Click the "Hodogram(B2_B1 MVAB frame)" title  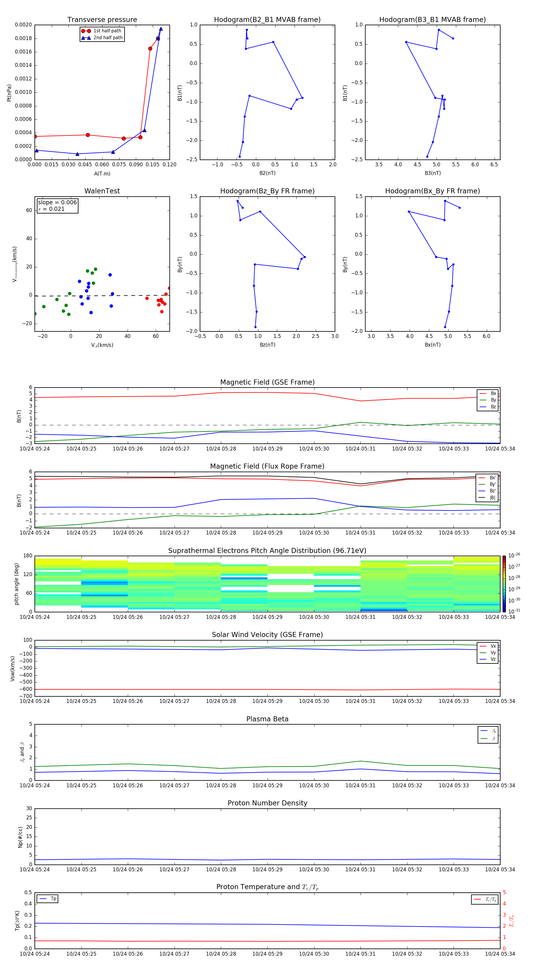(267, 20)
